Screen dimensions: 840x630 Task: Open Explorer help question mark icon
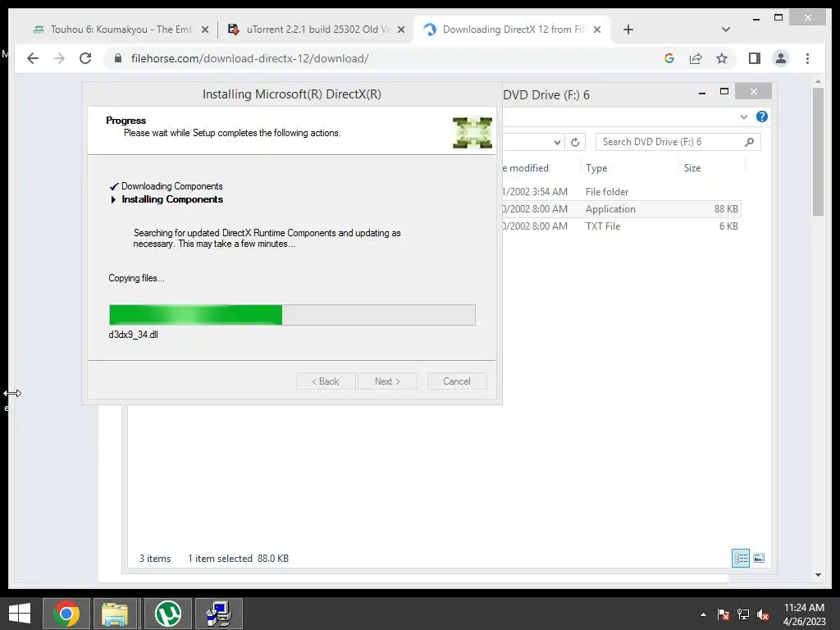(x=762, y=116)
